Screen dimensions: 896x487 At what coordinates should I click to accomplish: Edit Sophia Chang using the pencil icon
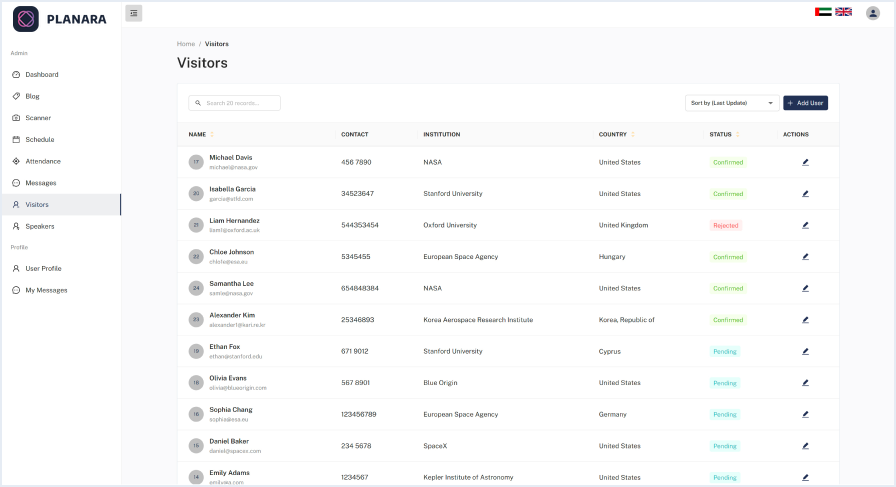click(x=805, y=414)
